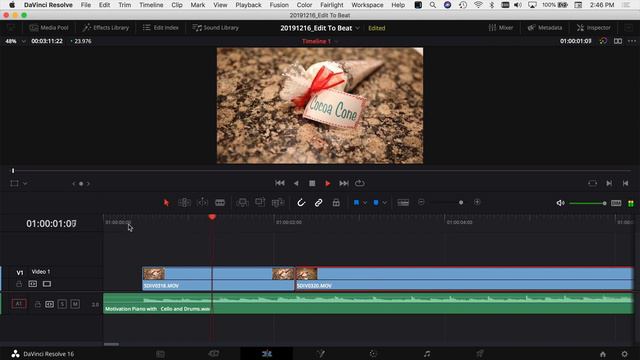Open the Fairlight menu
This screenshot has width=640, height=360.
point(331,5)
